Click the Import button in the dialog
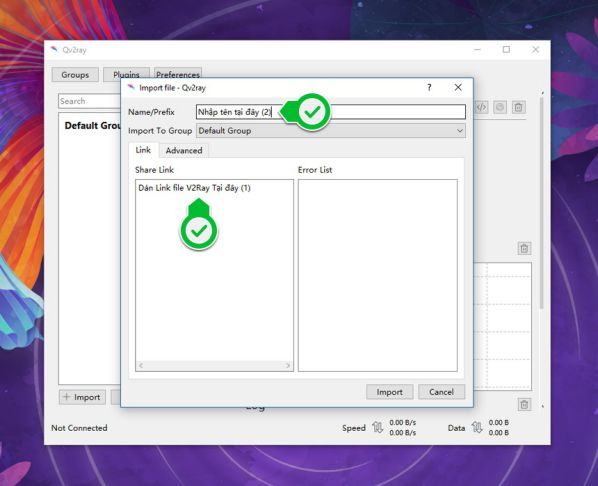The width and height of the screenshot is (598, 486). 389,392
